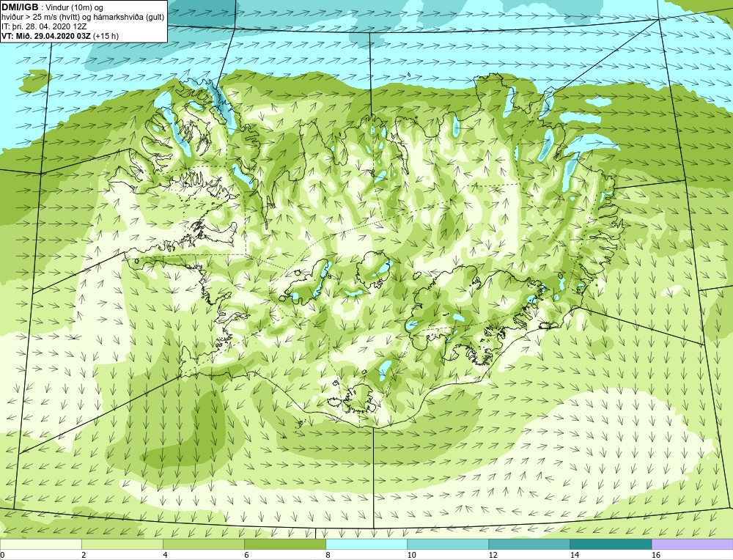The width and height of the screenshot is (733, 560).
Task: Click the 'IT: þri. 28. 04. 2020 12Z' line
Action: (x=44, y=26)
